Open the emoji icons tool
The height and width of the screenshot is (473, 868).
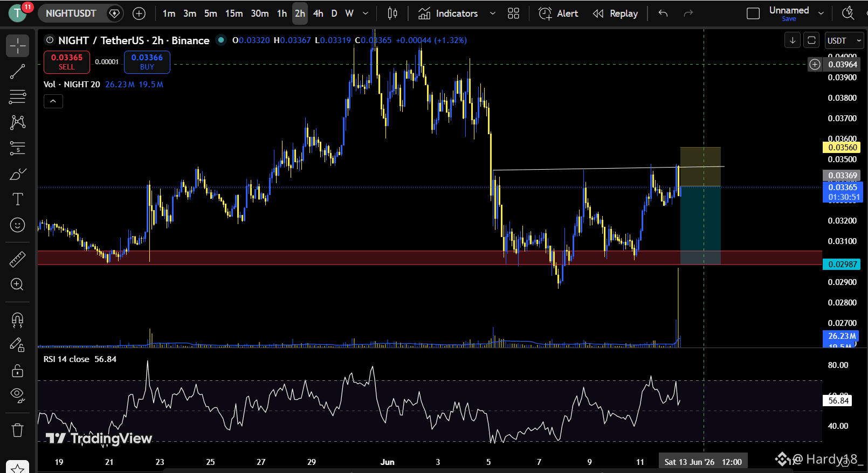click(17, 225)
